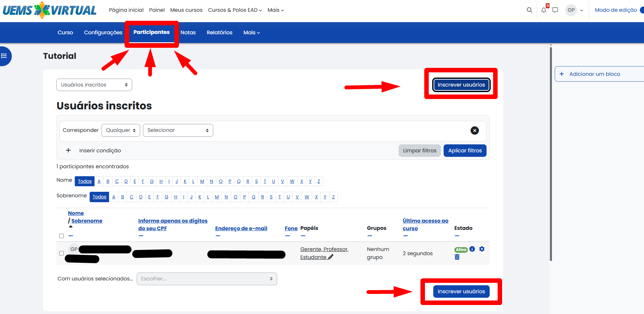Switch to the Notas tab

[188, 33]
